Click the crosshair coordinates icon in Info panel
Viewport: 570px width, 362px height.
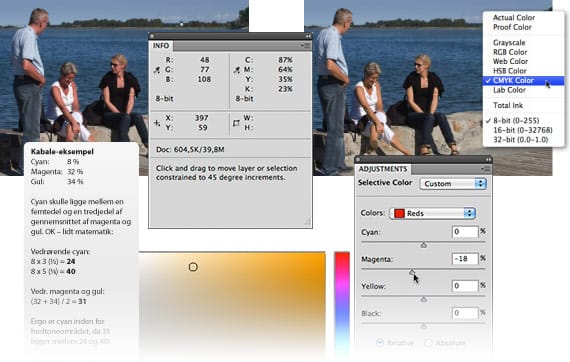tap(157, 123)
